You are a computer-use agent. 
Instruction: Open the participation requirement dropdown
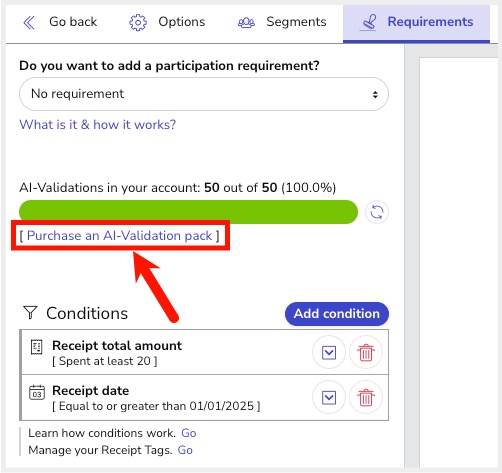(204, 94)
